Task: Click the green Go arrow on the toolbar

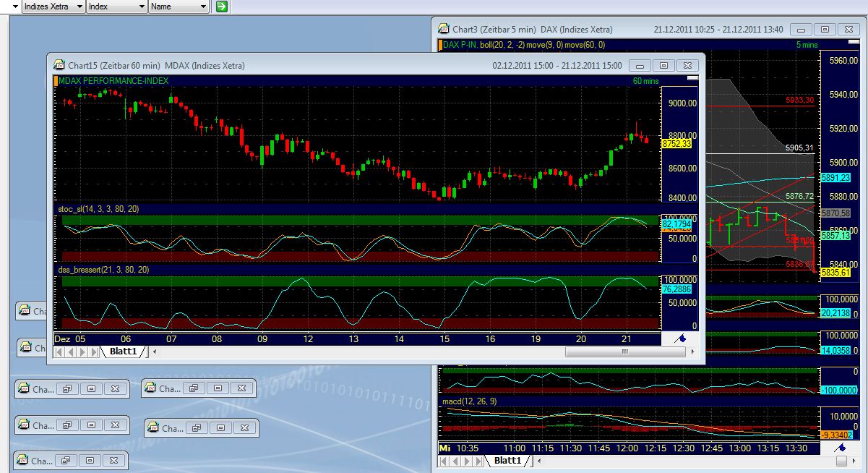Action: 223,7
